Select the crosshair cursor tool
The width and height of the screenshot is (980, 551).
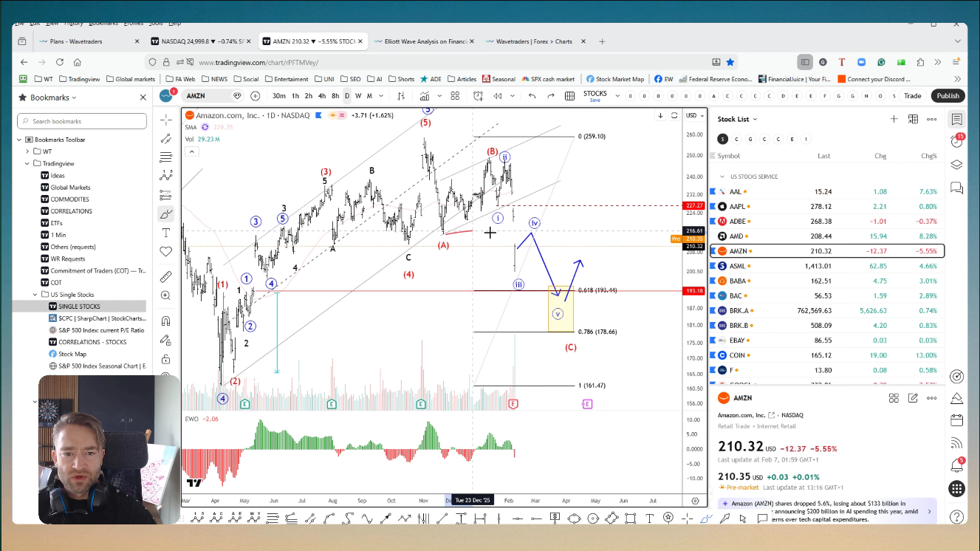[166, 119]
